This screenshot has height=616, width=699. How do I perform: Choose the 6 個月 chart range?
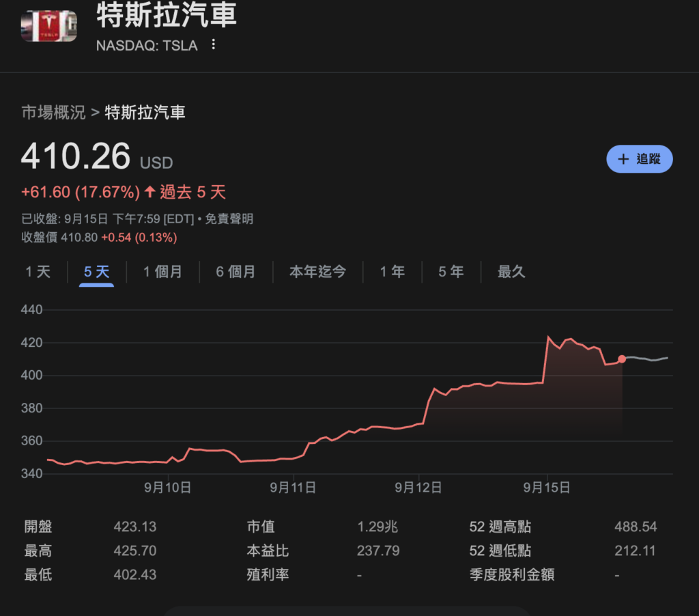(x=236, y=272)
